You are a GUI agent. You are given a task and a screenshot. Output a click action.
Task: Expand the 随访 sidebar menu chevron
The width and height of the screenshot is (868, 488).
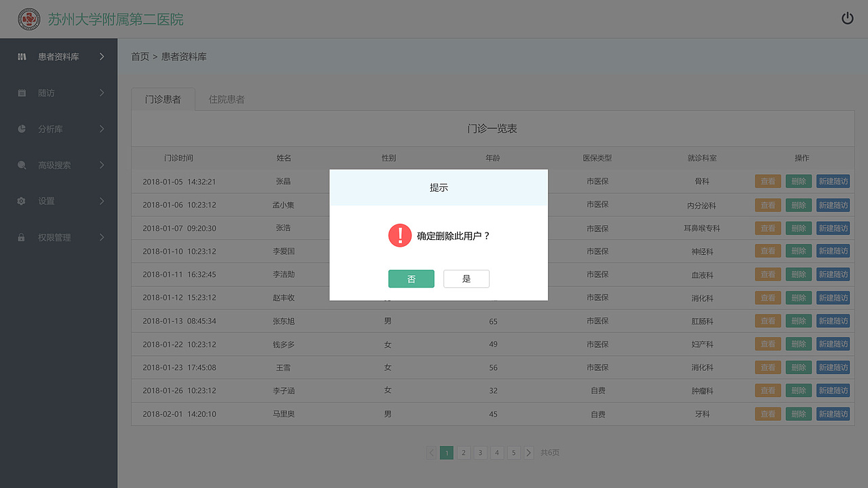pyautogui.click(x=103, y=93)
